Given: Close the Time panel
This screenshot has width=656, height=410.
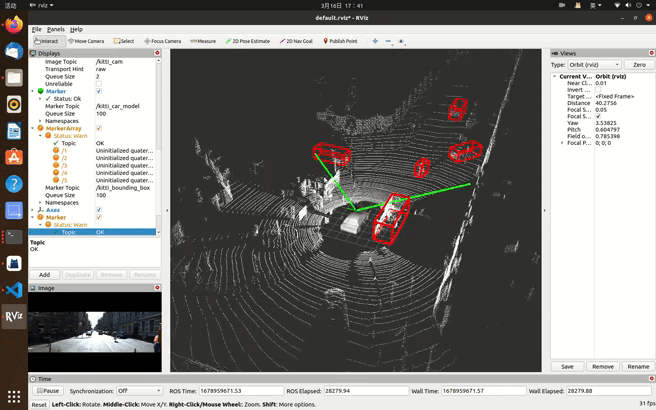Looking at the screenshot, I should [x=651, y=378].
